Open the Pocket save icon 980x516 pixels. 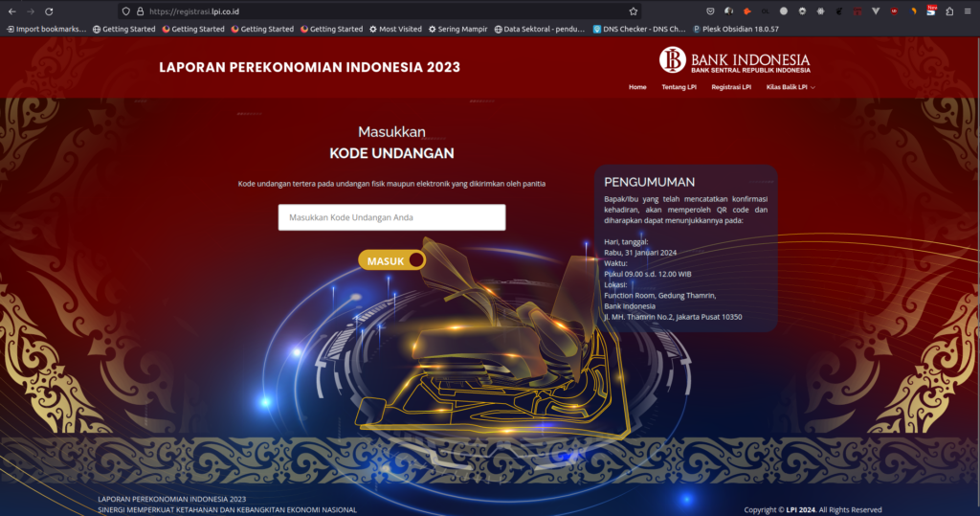point(711,11)
